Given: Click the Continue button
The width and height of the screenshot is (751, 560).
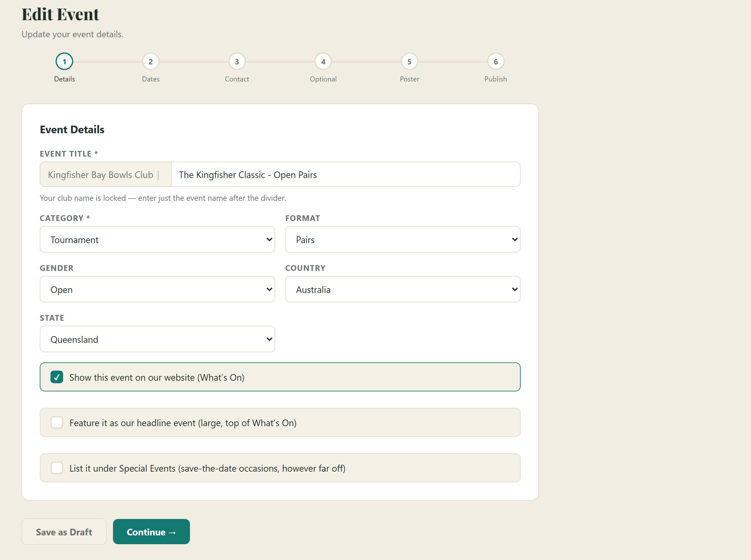Looking at the screenshot, I should [x=151, y=532].
